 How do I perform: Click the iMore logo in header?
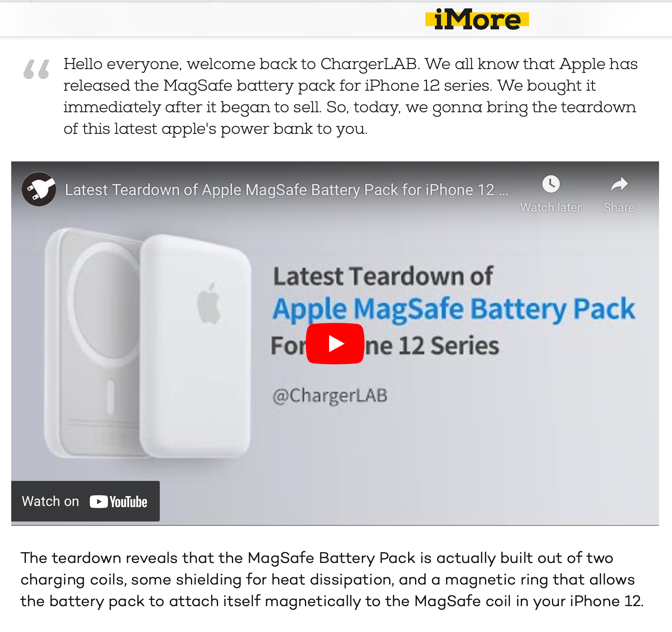pyautogui.click(x=477, y=19)
